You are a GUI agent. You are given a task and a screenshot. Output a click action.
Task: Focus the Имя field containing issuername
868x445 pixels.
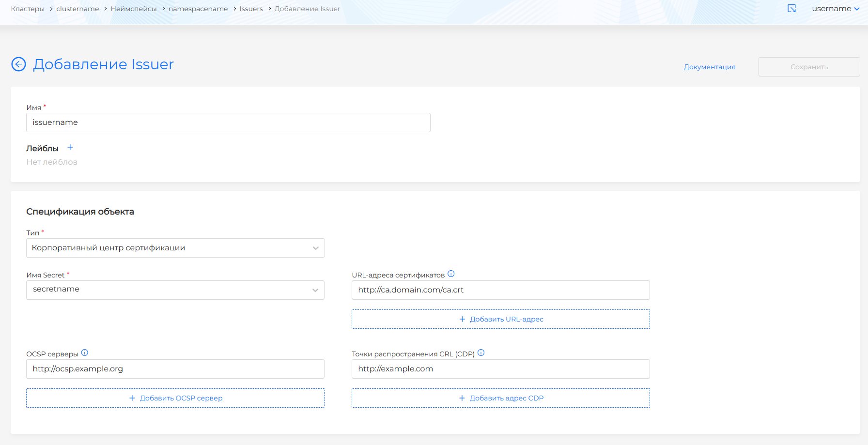pyautogui.click(x=228, y=123)
